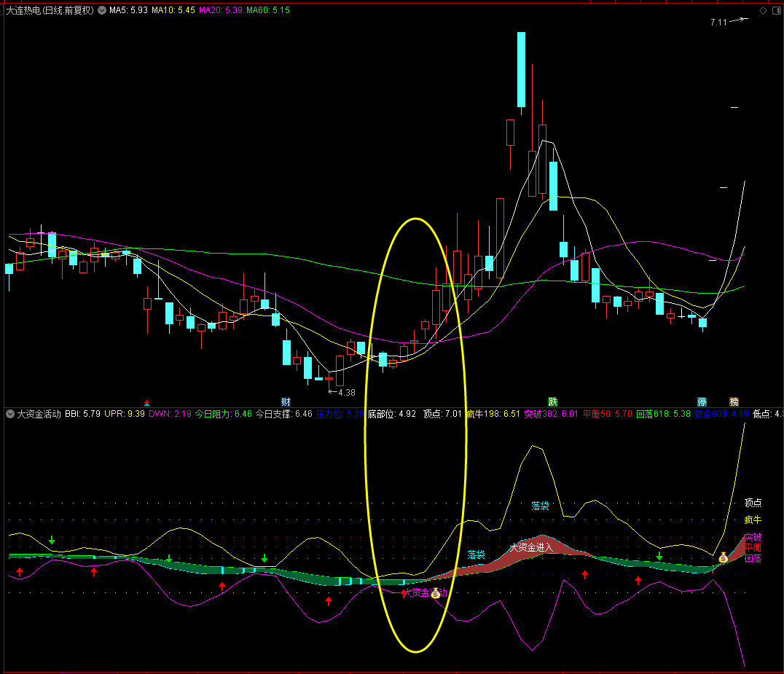
Task: Open the 跌 event marker
Action: click(552, 402)
